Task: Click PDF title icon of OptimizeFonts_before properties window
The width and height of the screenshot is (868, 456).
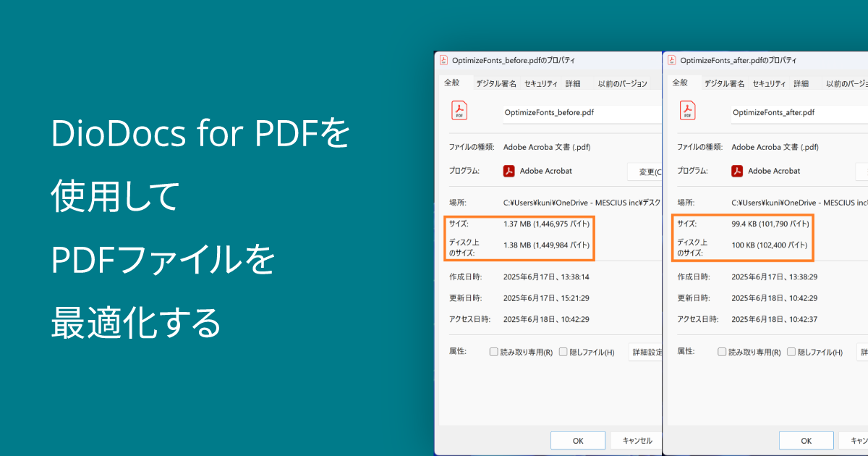Action: point(443,60)
